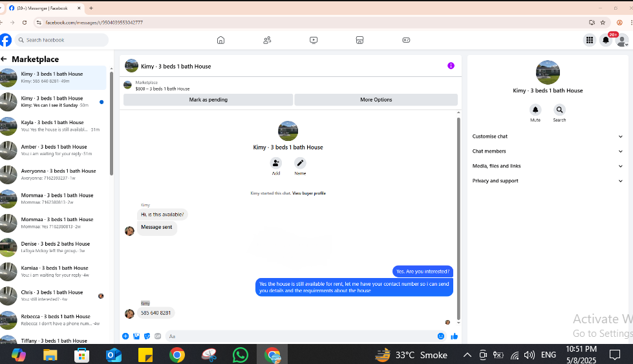Open the Windows notification center icon
The height and width of the screenshot is (364, 633).
point(615,355)
